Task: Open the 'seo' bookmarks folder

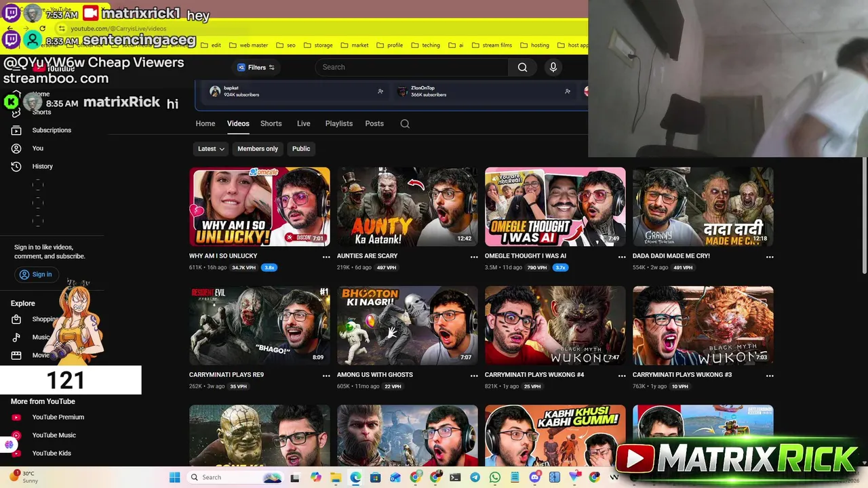Action: [x=286, y=45]
